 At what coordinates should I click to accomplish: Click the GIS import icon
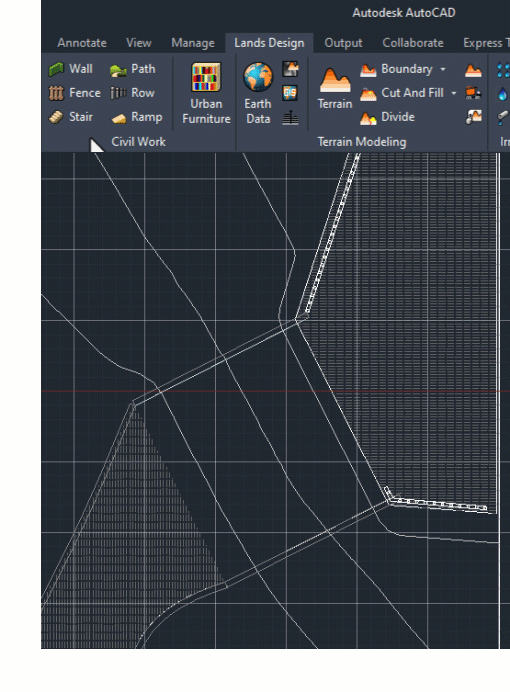coord(290,93)
